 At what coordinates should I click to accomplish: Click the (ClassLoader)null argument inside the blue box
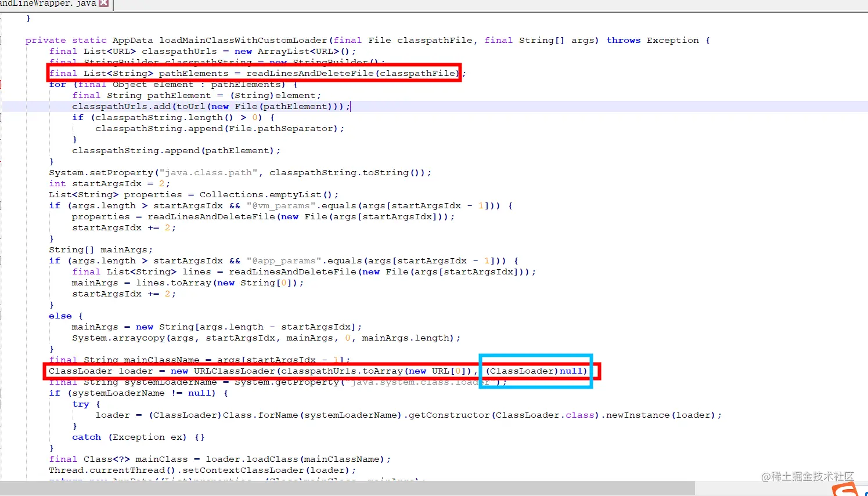[534, 371]
